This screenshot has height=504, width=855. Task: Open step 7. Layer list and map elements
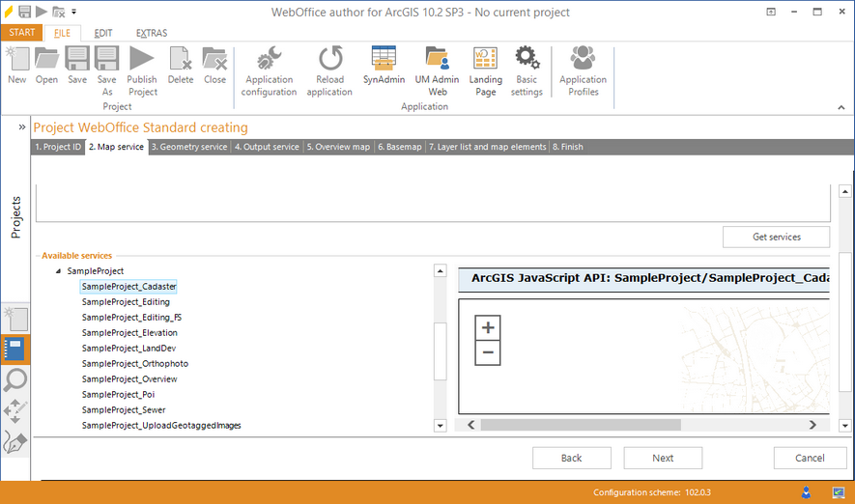pos(488,147)
